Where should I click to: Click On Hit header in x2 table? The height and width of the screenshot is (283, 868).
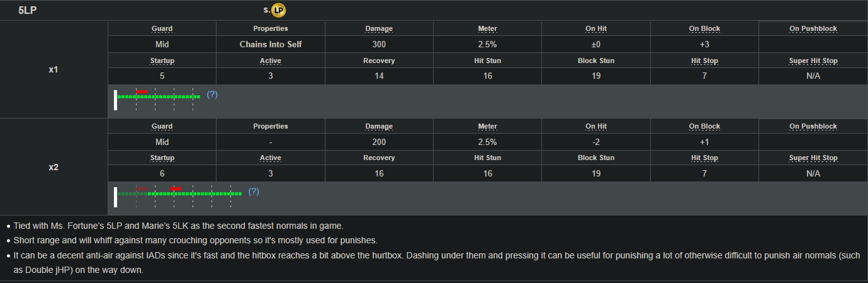[595, 126]
